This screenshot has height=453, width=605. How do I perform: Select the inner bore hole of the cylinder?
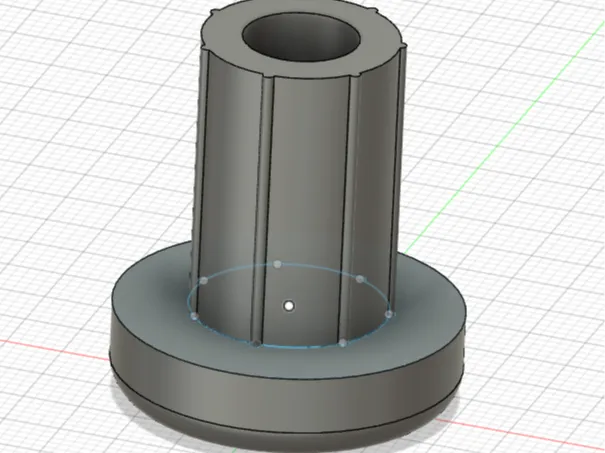tap(302, 37)
